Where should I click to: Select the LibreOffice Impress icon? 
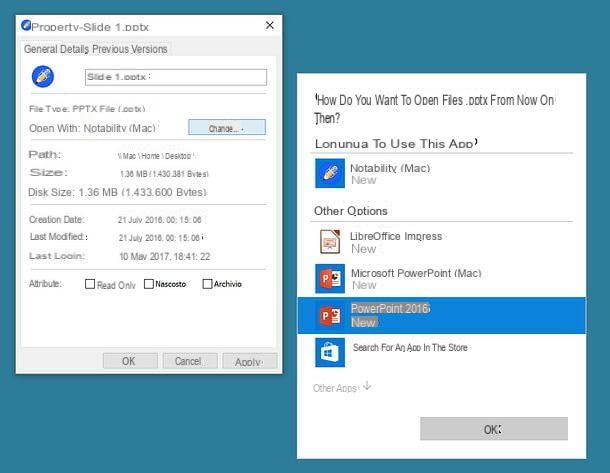point(330,242)
